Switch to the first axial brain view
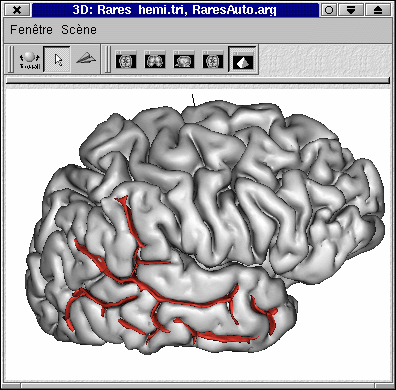This screenshot has height=390, width=396. pos(126,59)
